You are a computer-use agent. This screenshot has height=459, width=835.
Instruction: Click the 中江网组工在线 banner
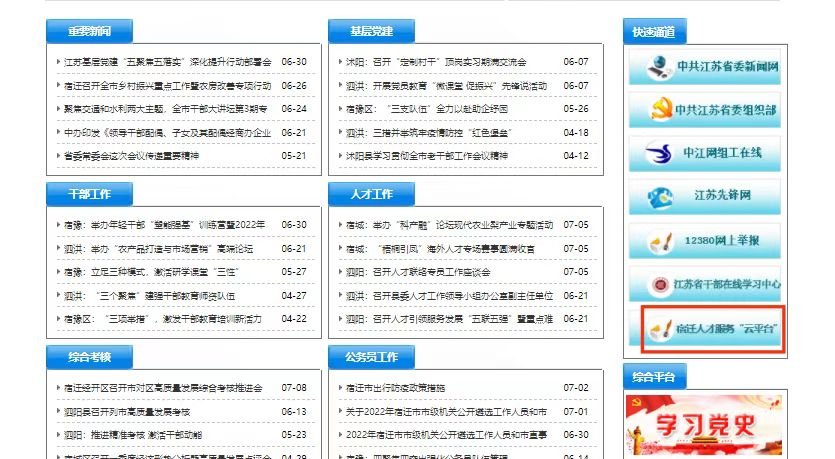(706, 153)
